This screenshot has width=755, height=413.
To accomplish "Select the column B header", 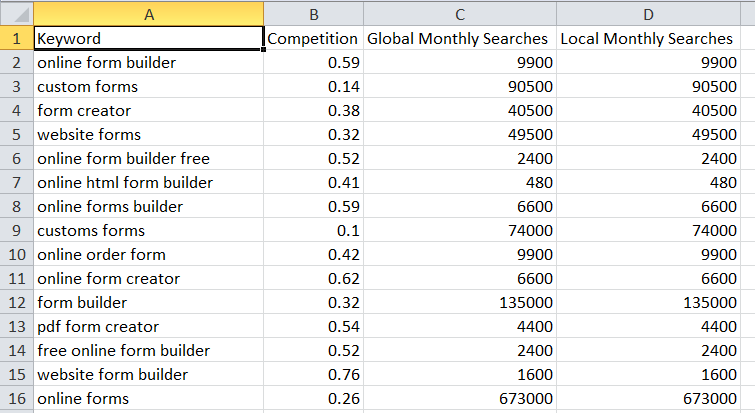I will pyautogui.click(x=314, y=14).
